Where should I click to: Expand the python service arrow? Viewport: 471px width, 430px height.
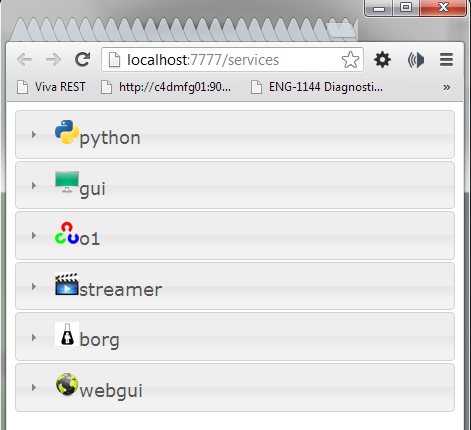[34, 135]
